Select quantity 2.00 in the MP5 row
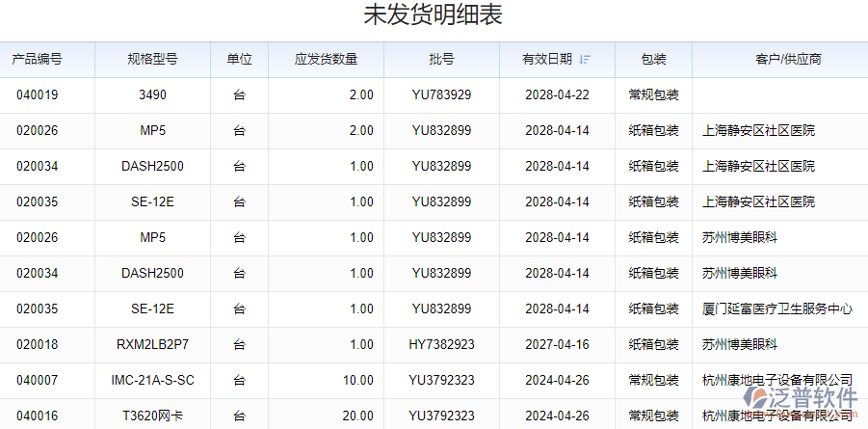This screenshot has height=429, width=868. (361, 131)
